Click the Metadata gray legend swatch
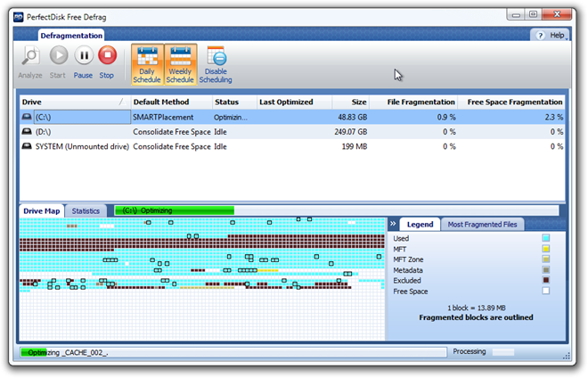This screenshot has height=378, width=588. [545, 269]
